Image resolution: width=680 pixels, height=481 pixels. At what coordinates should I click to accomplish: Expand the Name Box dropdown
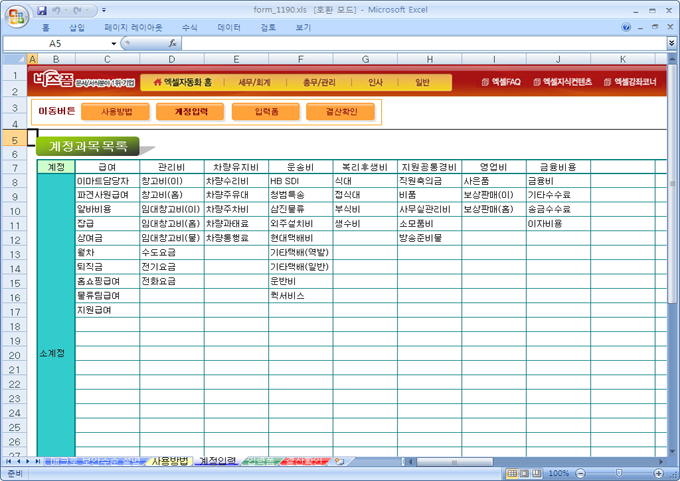click(x=113, y=44)
